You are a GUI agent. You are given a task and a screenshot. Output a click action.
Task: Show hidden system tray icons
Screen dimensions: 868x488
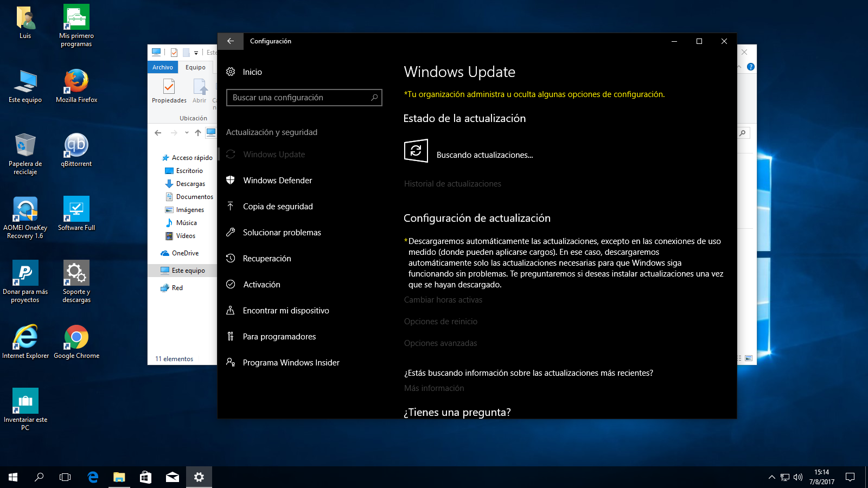771,477
